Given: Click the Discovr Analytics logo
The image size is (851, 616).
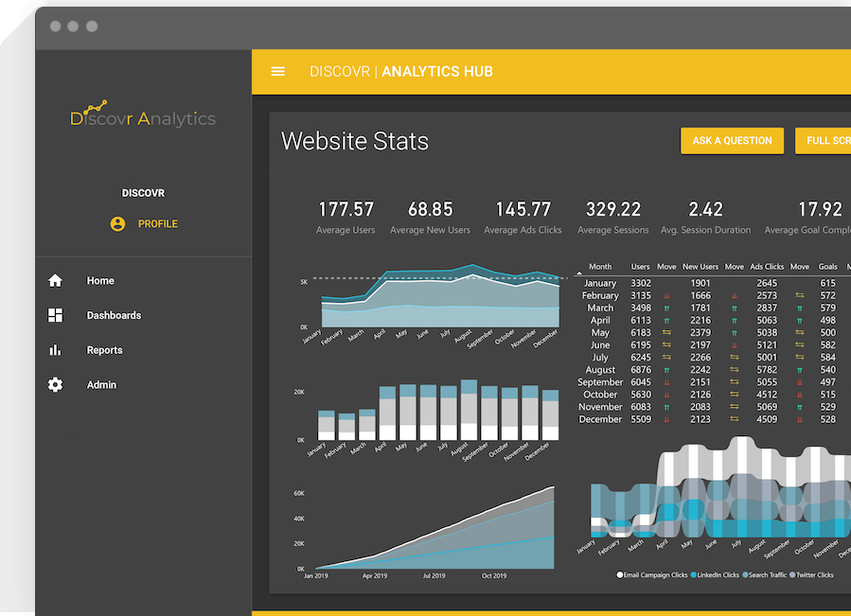Looking at the screenshot, I should 143,115.
